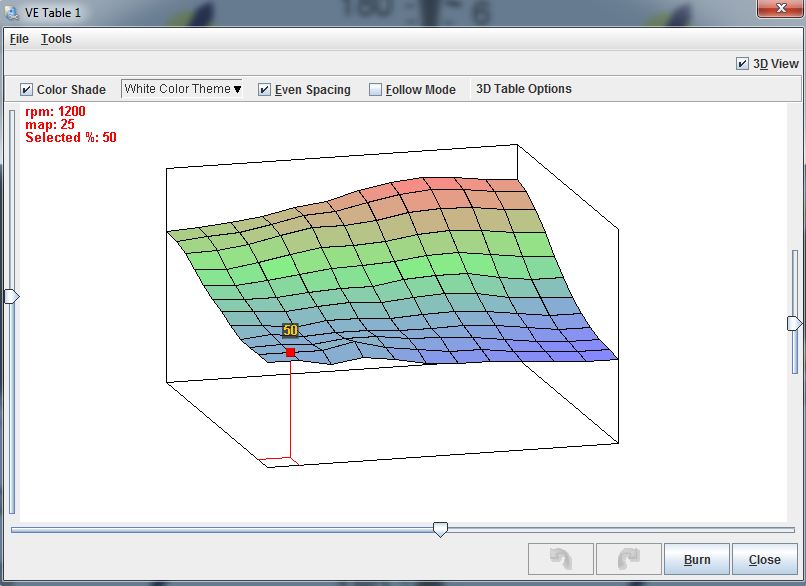Viewport: 806px width, 586px height.
Task: Open 3D Table Options
Action: pyautogui.click(x=523, y=89)
